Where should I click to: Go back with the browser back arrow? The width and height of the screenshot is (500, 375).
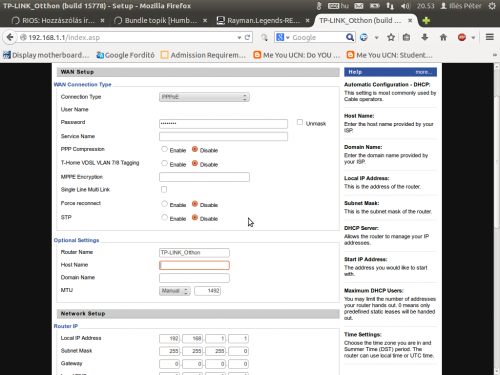(10, 37)
